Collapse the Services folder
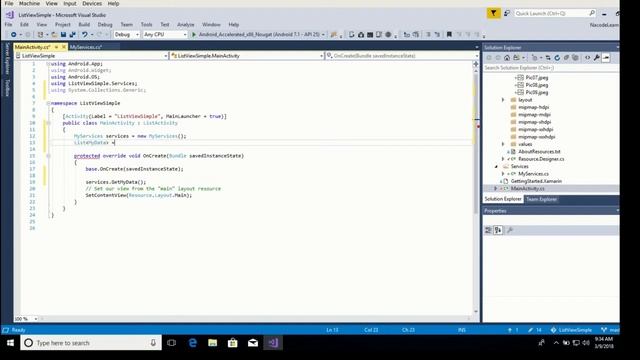Screen dimensions: 640x360 pyautogui.click(x=496, y=167)
